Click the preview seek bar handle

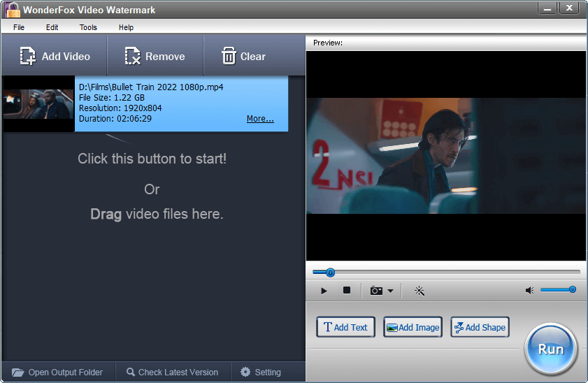pyautogui.click(x=330, y=273)
